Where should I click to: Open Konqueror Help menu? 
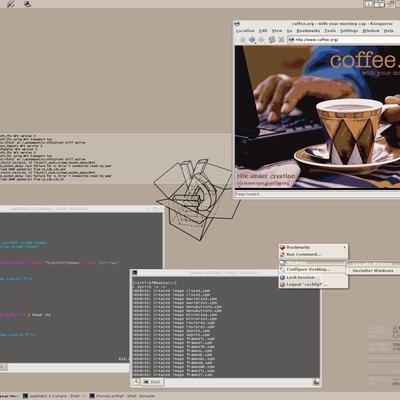point(388,31)
